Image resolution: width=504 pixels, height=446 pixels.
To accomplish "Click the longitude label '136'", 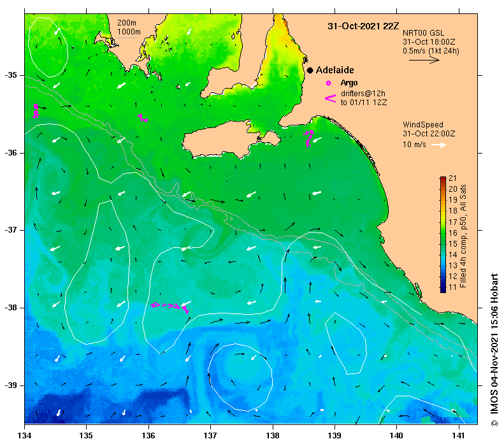I will pyautogui.click(x=148, y=436).
